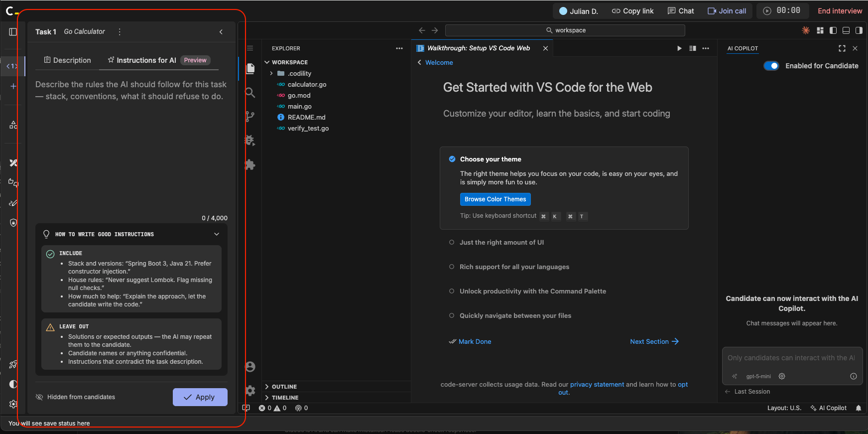Switch to the Description tab
The image size is (868, 434).
pos(68,60)
